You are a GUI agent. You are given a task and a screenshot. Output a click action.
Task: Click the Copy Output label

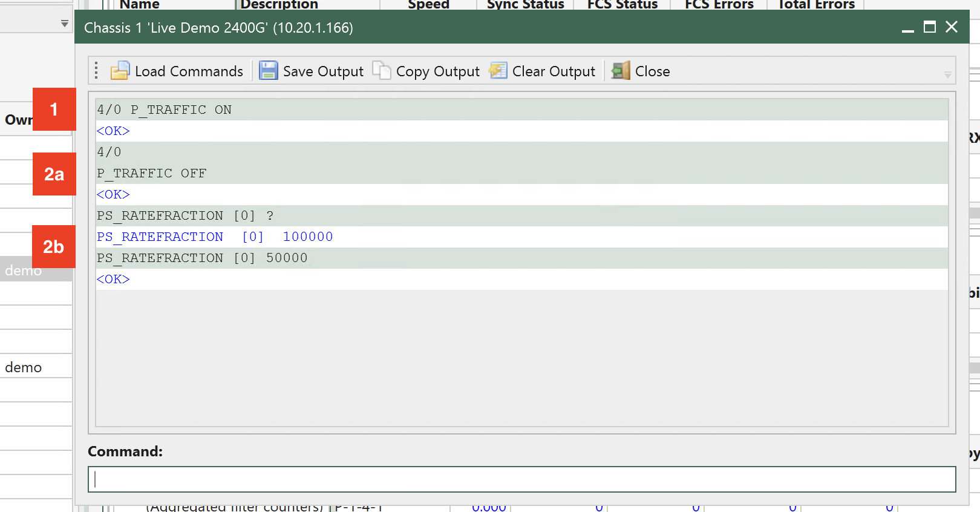437,71
